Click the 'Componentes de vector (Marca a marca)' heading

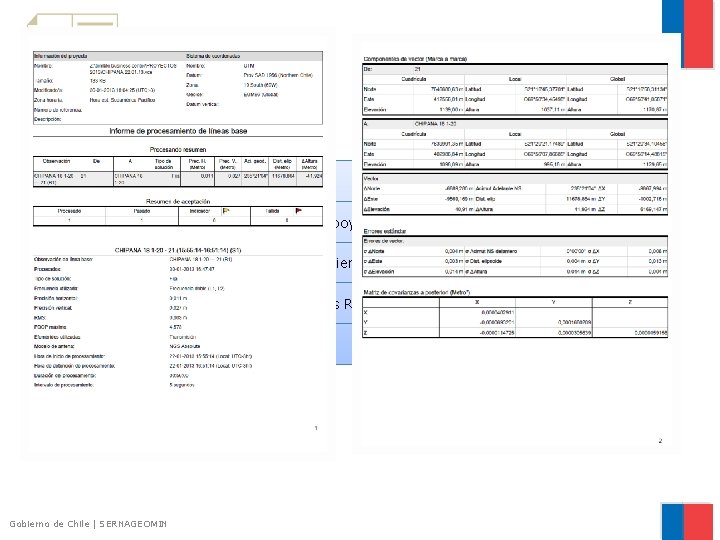click(x=415, y=59)
